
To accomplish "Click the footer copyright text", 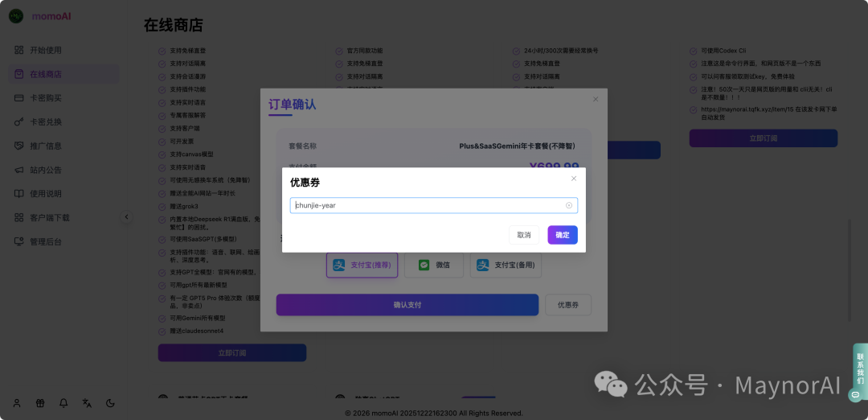I will pyautogui.click(x=434, y=414).
